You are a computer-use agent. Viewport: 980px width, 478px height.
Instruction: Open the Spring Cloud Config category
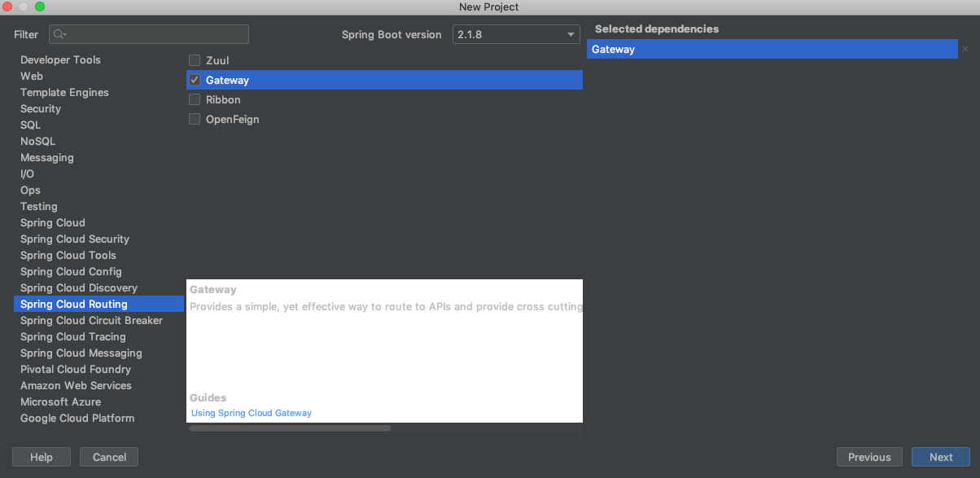71,271
